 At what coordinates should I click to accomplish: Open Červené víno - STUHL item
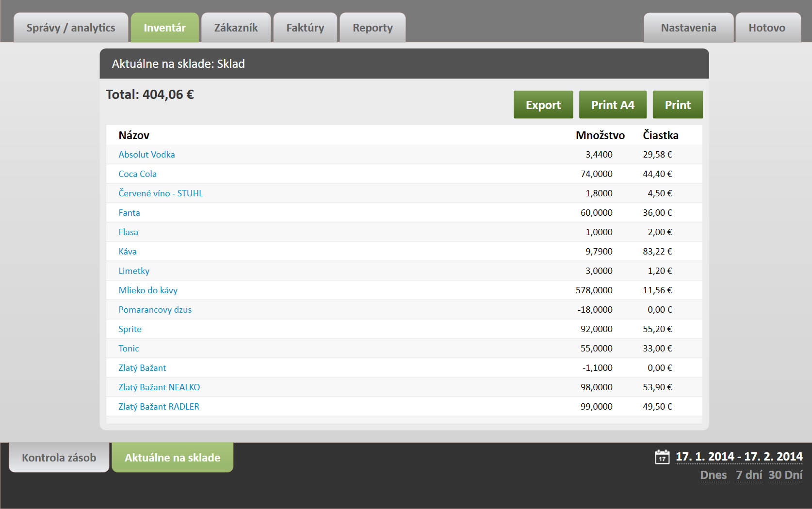pyautogui.click(x=161, y=193)
